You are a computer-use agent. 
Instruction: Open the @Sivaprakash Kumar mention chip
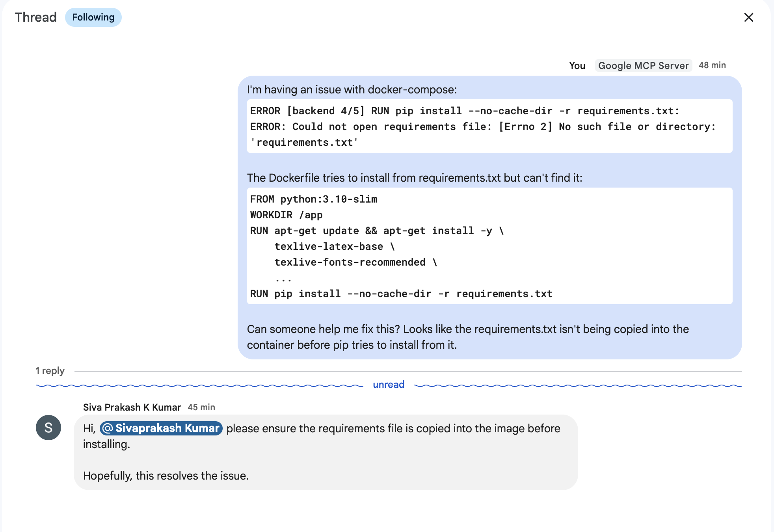161,428
